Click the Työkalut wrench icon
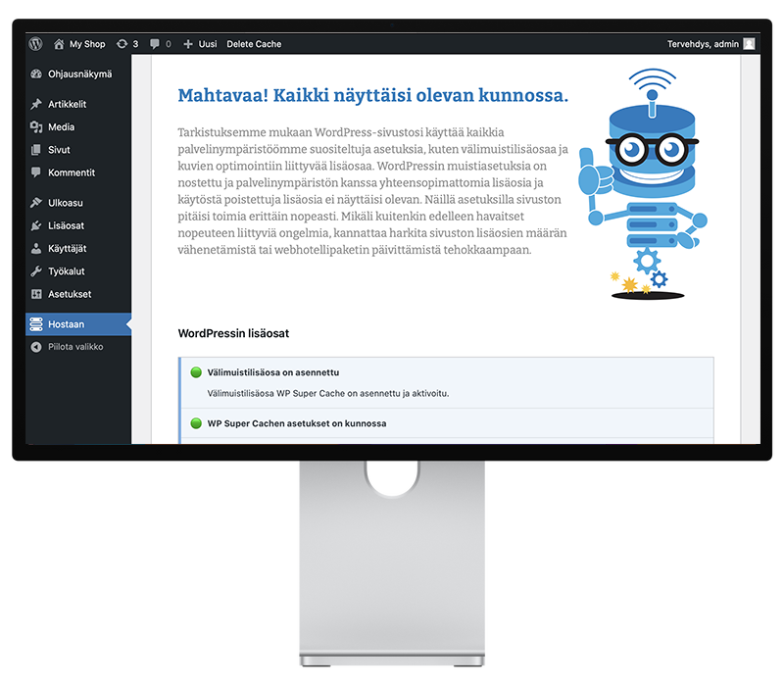 tap(36, 271)
